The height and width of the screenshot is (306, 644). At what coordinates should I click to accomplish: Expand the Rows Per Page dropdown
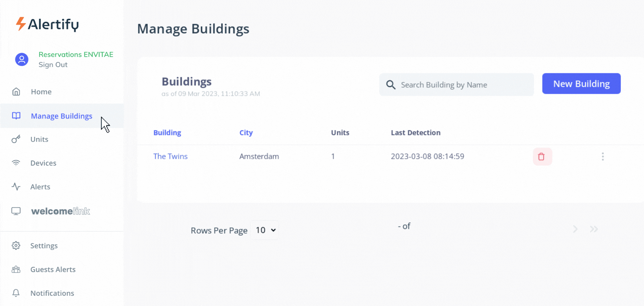point(265,230)
